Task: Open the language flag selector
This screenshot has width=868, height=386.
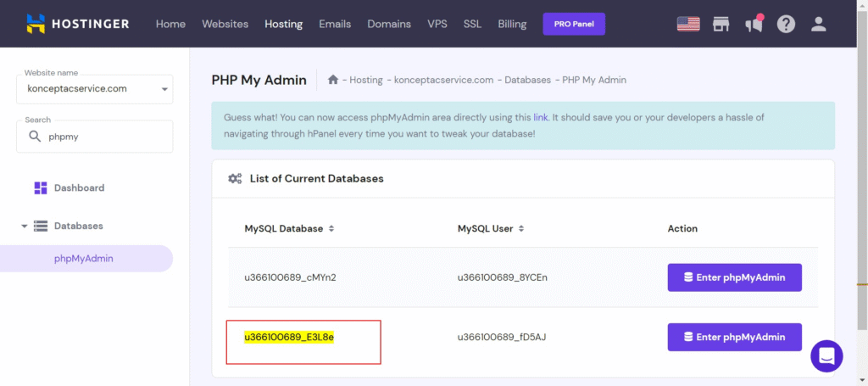Action: (688, 24)
